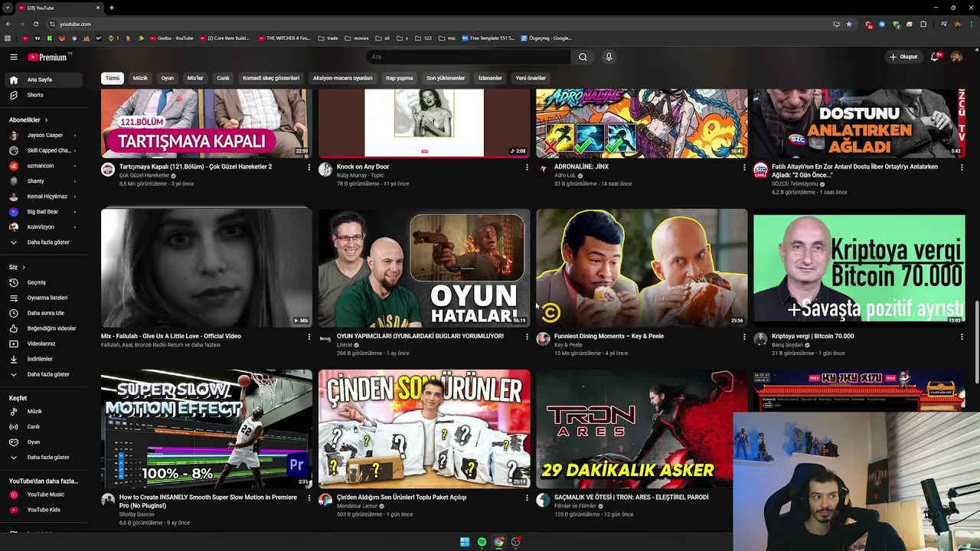Open Super Slow Motion Effect thumbnail
980x551 pixels.
(x=207, y=429)
